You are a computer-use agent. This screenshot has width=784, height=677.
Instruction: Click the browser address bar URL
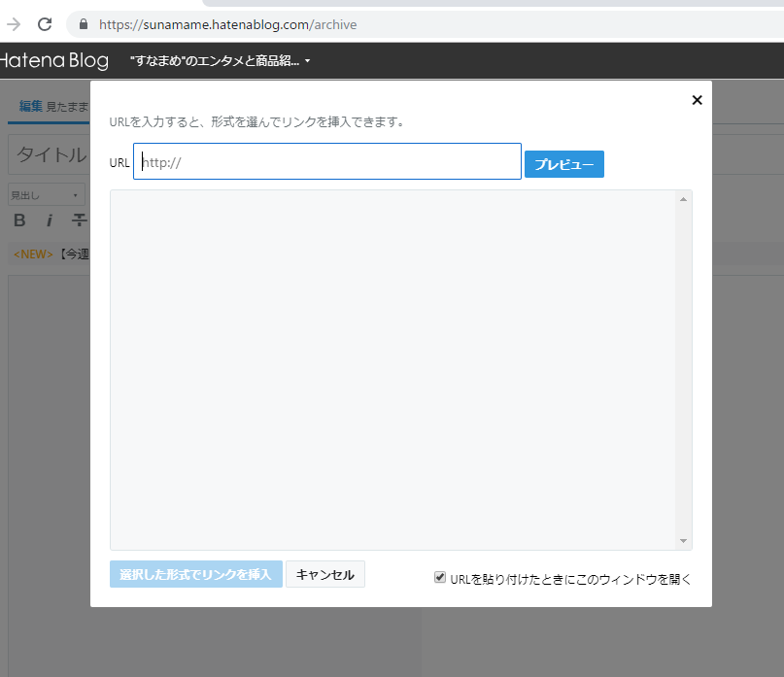coord(227,24)
